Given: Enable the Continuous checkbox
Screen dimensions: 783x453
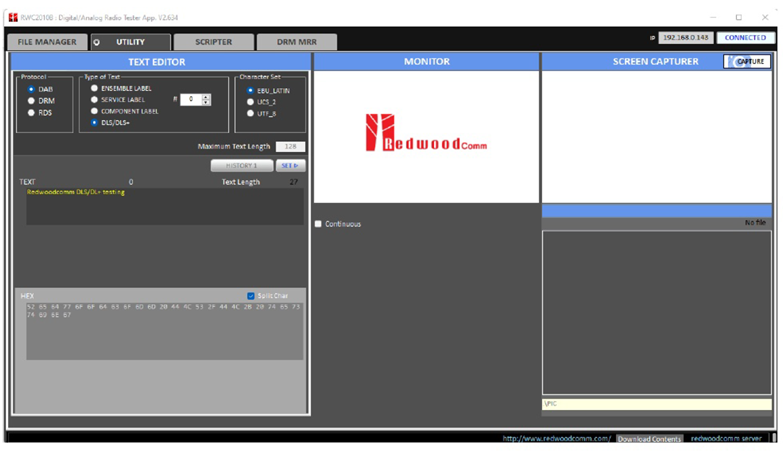Looking at the screenshot, I should coord(318,224).
